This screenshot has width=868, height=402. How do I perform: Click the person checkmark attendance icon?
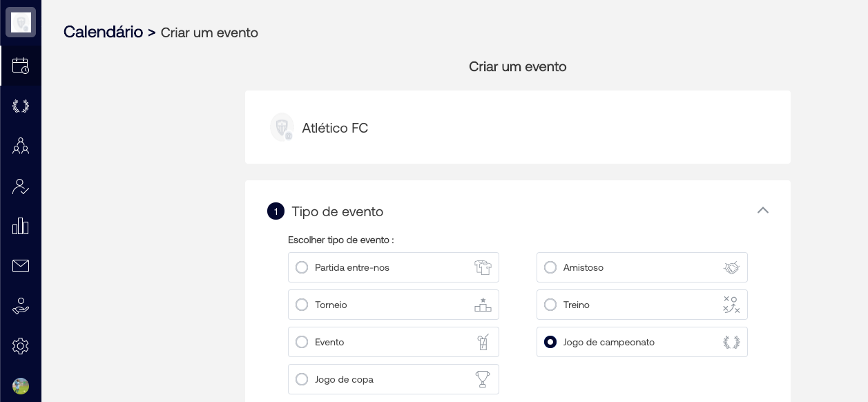pos(21,186)
